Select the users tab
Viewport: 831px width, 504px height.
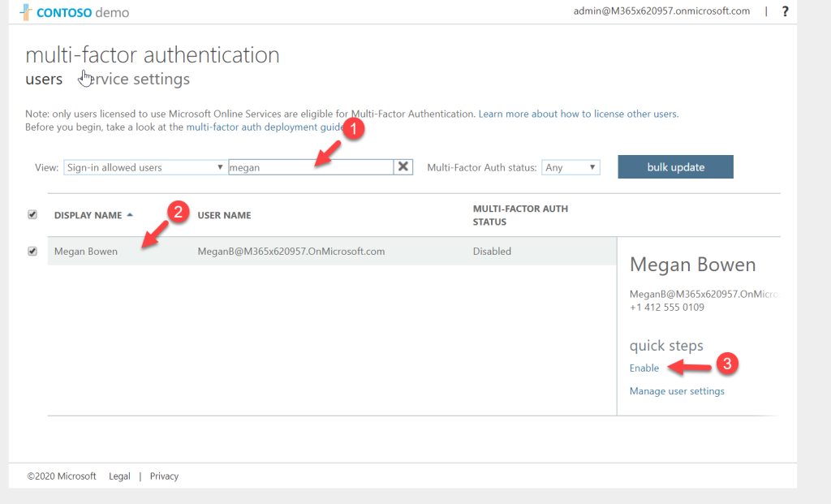point(44,79)
